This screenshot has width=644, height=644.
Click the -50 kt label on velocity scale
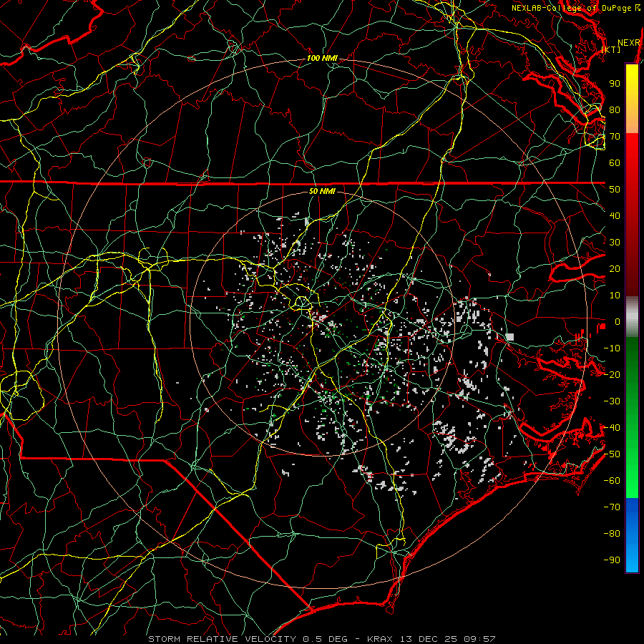pos(612,454)
